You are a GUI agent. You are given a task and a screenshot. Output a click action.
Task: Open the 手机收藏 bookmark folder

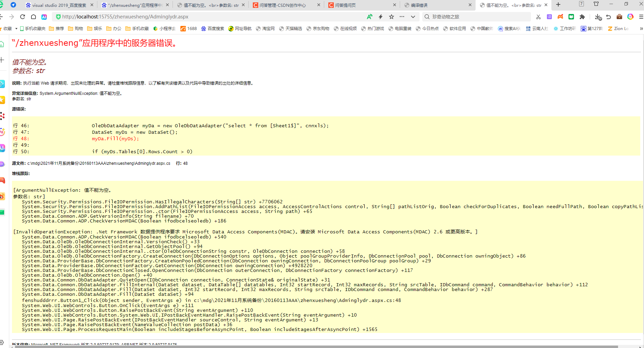[137, 29]
